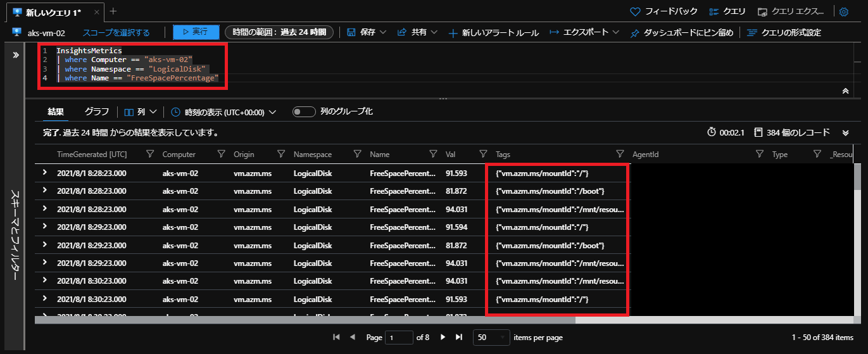This screenshot has width=868, height=354.
Task: Filter the Tags column
Action: point(620,154)
